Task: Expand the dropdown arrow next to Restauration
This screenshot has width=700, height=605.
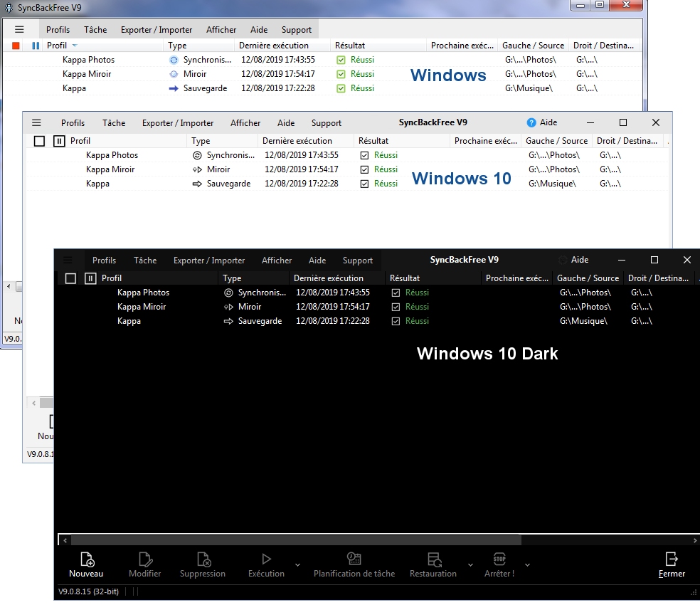Action: (x=470, y=565)
